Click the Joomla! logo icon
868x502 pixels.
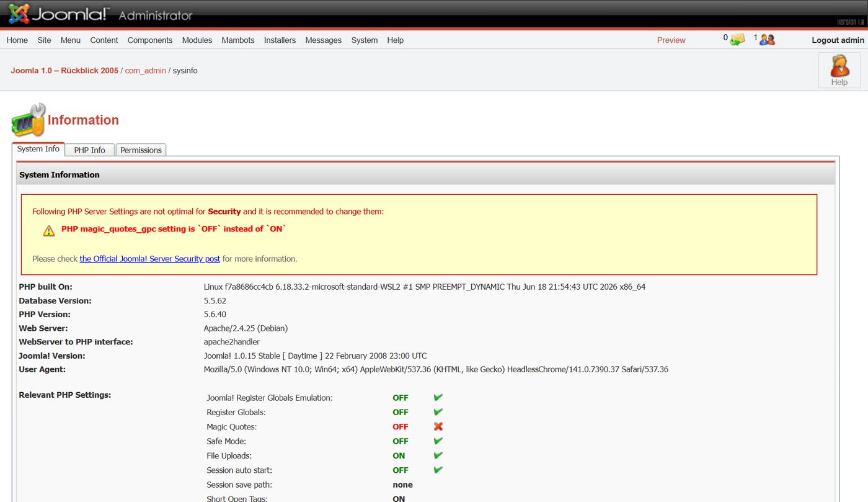[x=19, y=14]
